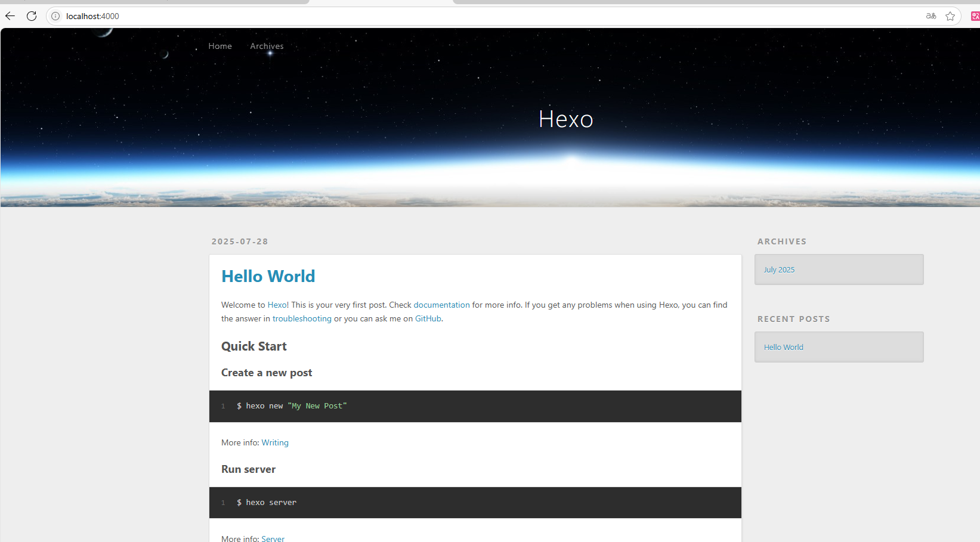The height and width of the screenshot is (542, 980).
Task: Click the Quick Start heading
Action: pyautogui.click(x=254, y=346)
